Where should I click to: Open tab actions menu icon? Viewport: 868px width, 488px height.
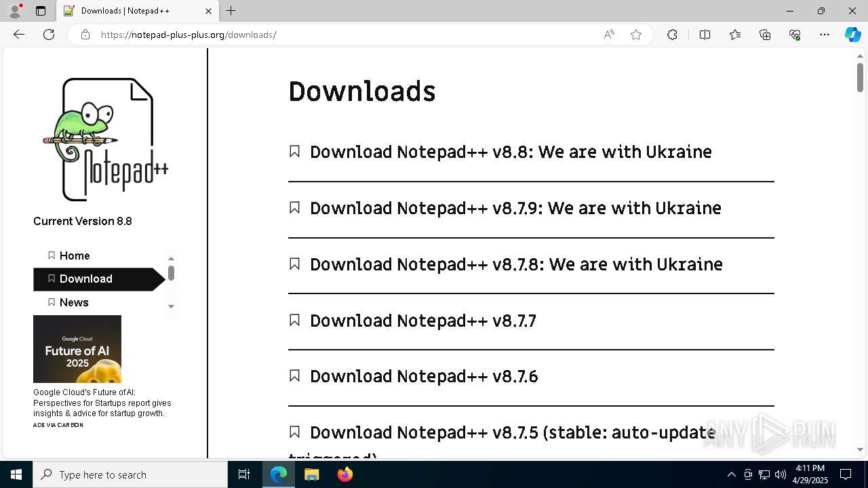[41, 11]
